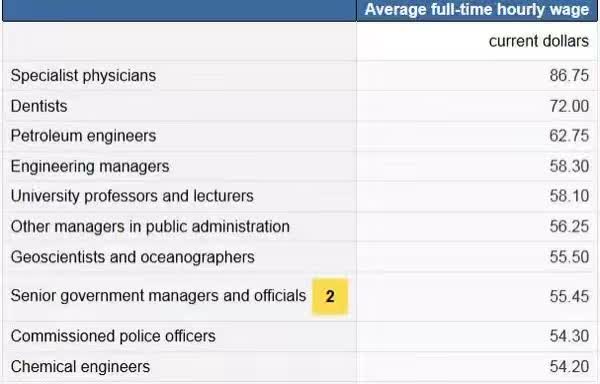
Task: Click Senior government managers and officials text
Action: pyautogui.click(x=158, y=296)
